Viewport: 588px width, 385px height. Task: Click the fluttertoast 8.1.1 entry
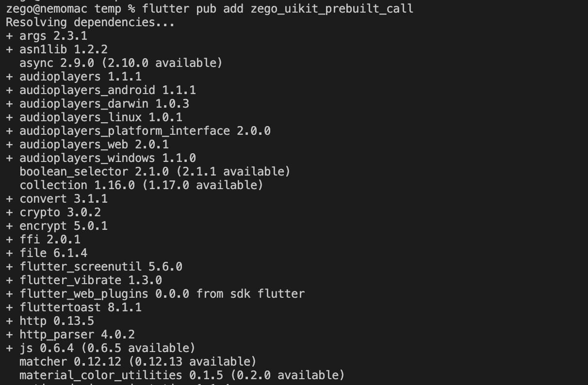click(74, 307)
